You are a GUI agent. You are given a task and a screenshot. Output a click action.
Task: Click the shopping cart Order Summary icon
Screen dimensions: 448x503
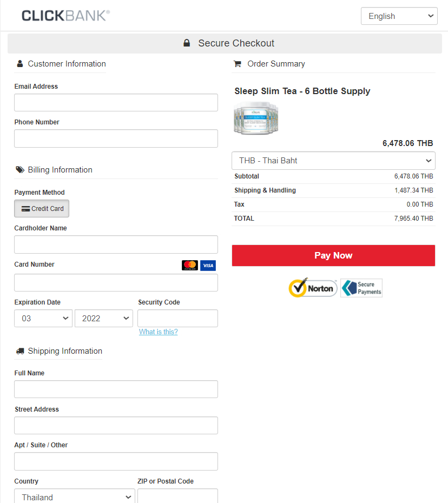point(237,64)
